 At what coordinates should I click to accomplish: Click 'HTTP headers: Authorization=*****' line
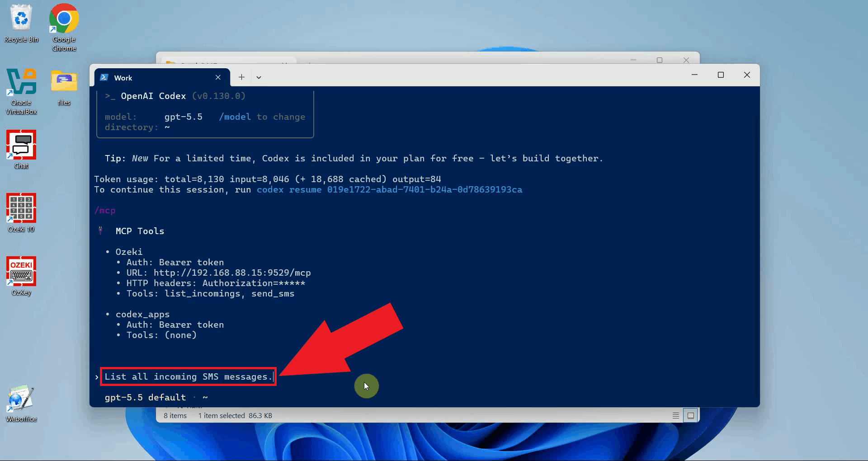pos(216,283)
